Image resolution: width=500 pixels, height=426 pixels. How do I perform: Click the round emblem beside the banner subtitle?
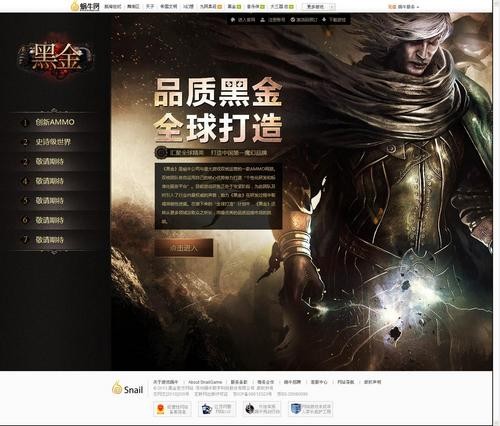click(162, 153)
